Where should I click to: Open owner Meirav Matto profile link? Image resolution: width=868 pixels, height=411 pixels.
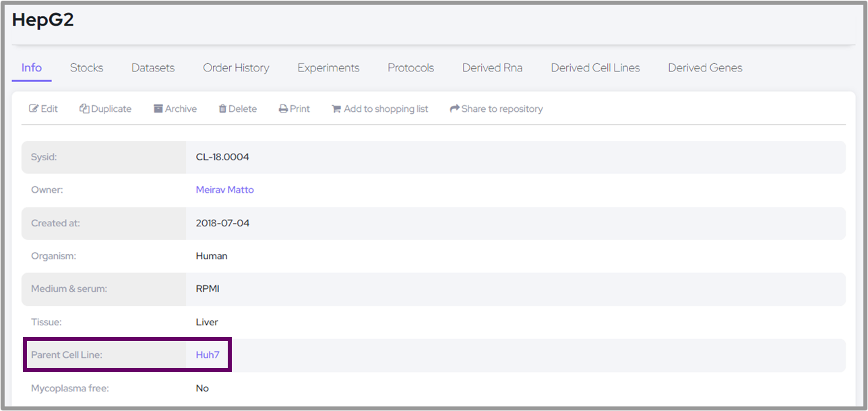(x=224, y=190)
